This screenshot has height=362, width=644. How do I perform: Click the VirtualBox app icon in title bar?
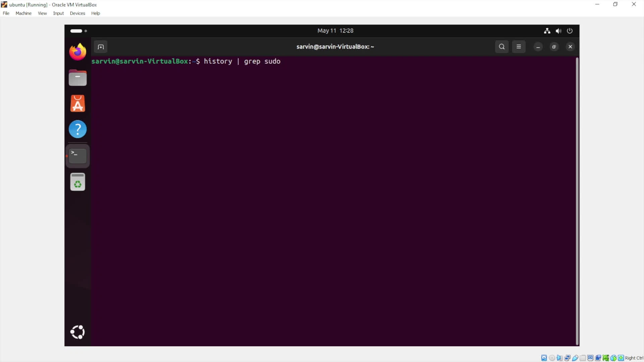click(4, 4)
